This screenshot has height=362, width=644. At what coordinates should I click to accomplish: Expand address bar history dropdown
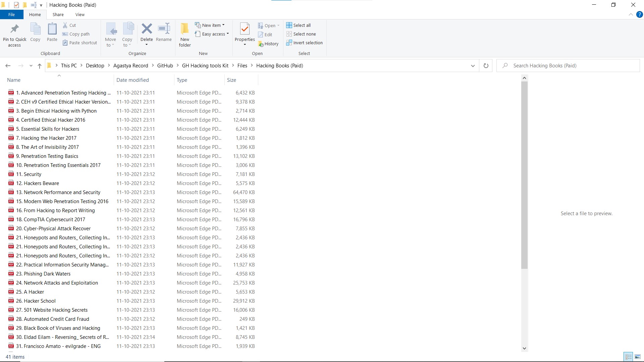tap(473, 66)
